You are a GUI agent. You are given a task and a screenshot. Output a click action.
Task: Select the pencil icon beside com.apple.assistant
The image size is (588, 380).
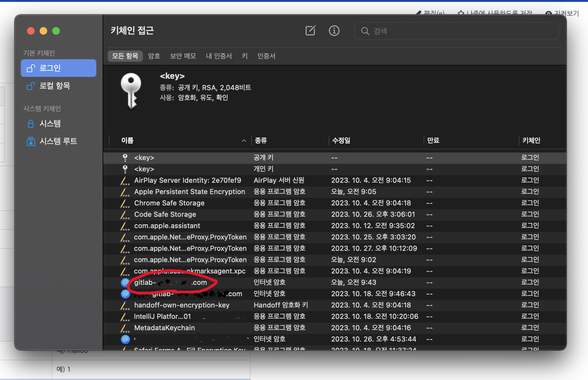click(x=125, y=226)
